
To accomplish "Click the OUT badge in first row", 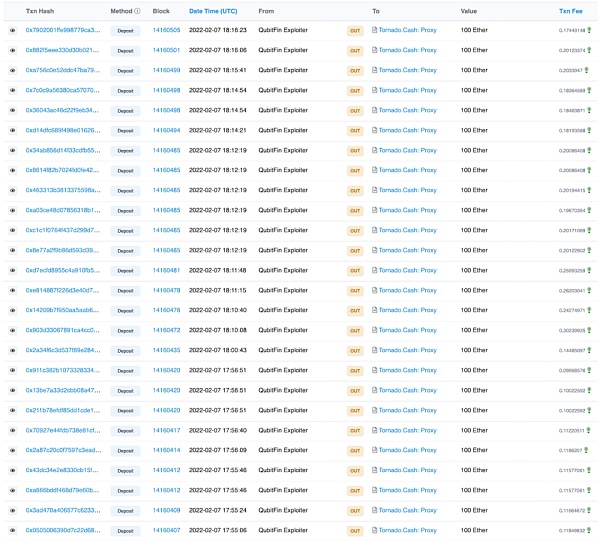I will tap(354, 31).
